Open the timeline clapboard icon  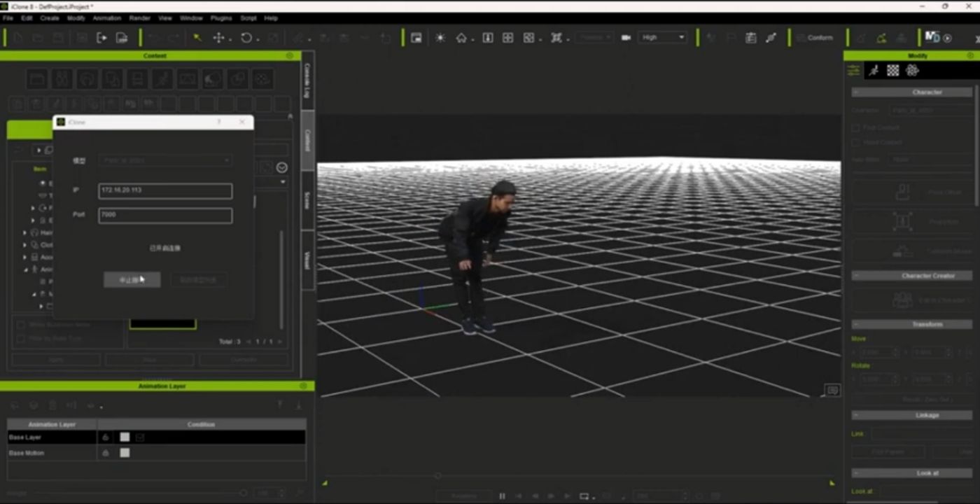pyautogui.click(x=750, y=38)
